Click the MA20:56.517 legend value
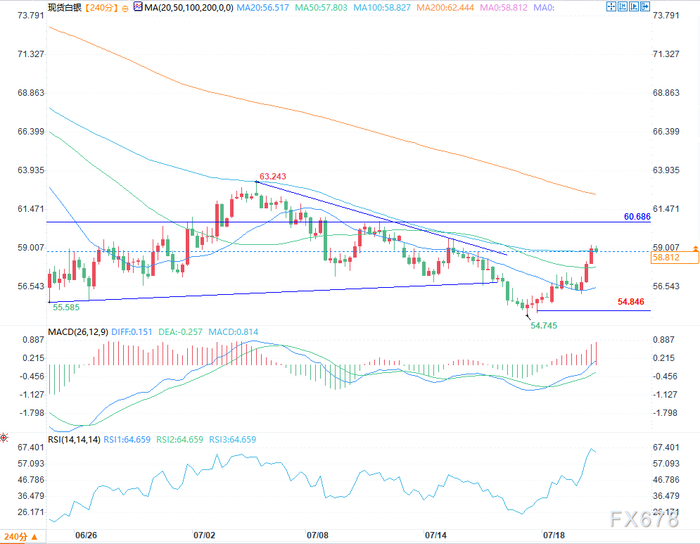Image resolution: width=700 pixels, height=544 pixels. click(263, 8)
